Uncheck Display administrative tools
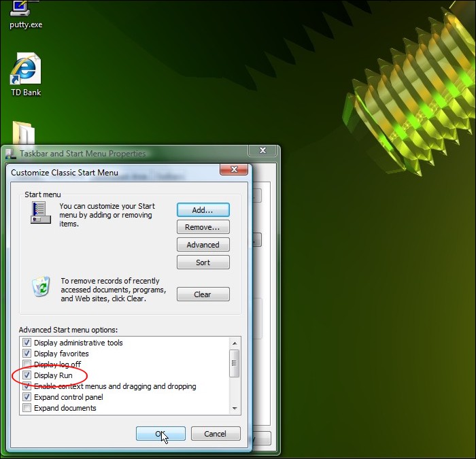The height and width of the screenshot is (459, 476). [x=27, y=343]
